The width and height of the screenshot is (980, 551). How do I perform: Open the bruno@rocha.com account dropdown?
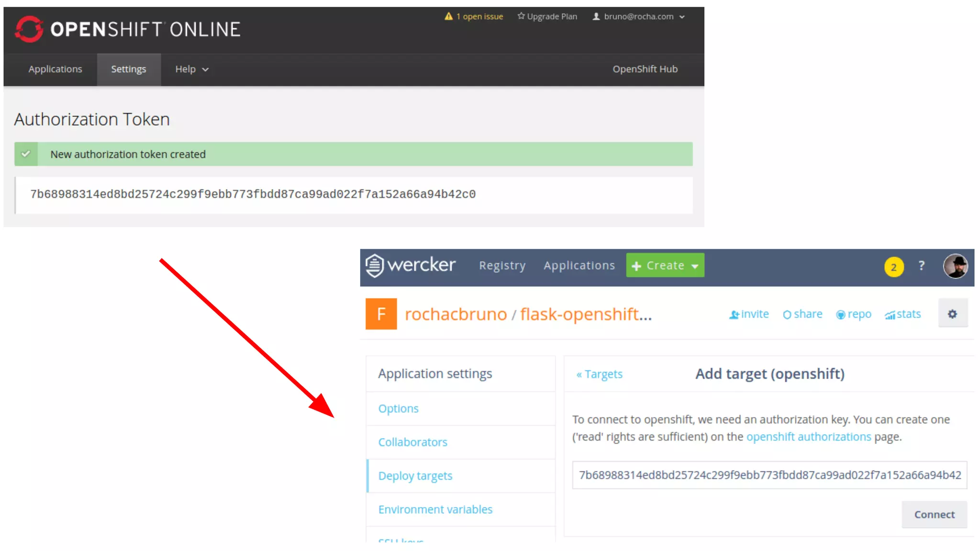tap(638, 16)
